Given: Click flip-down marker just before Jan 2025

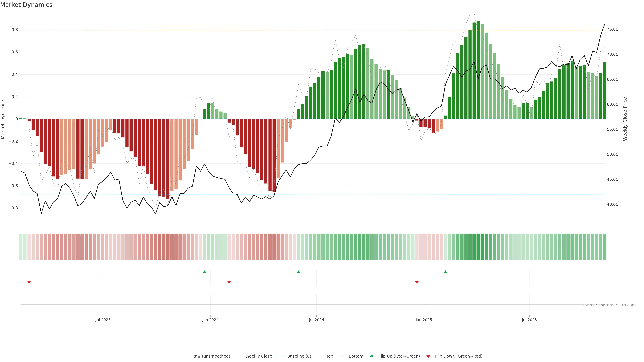Looking at the screenshot, I should tap(417, 282).
